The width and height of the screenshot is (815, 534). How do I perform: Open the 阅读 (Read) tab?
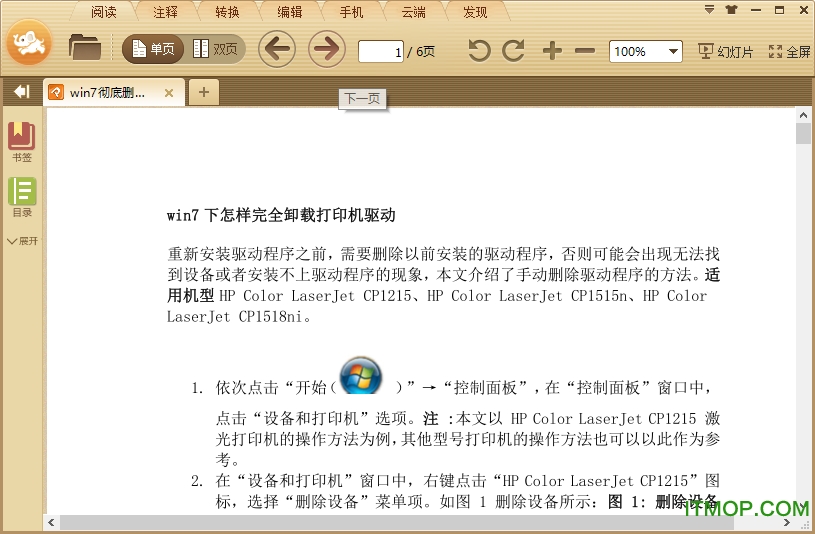(x=103, y=11)
